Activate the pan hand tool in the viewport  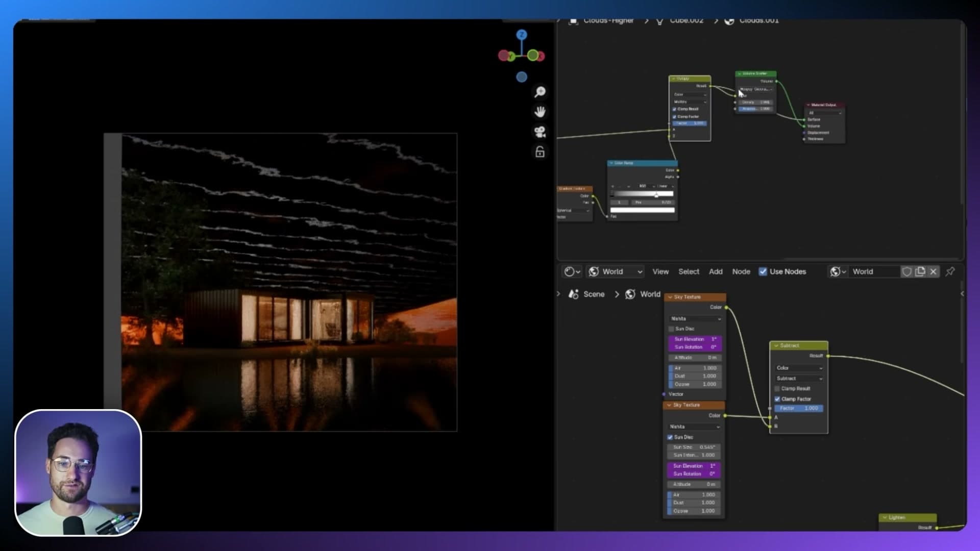[x=540, y=112]
